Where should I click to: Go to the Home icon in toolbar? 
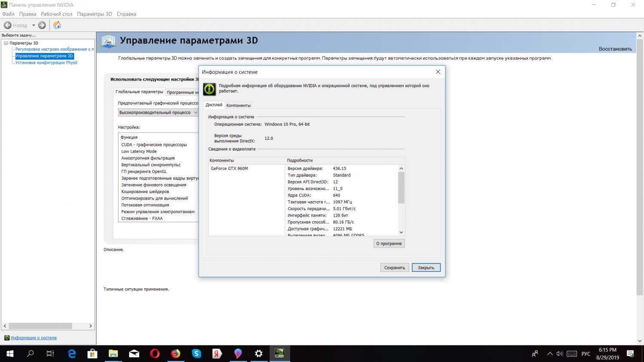tap(57, 25)
